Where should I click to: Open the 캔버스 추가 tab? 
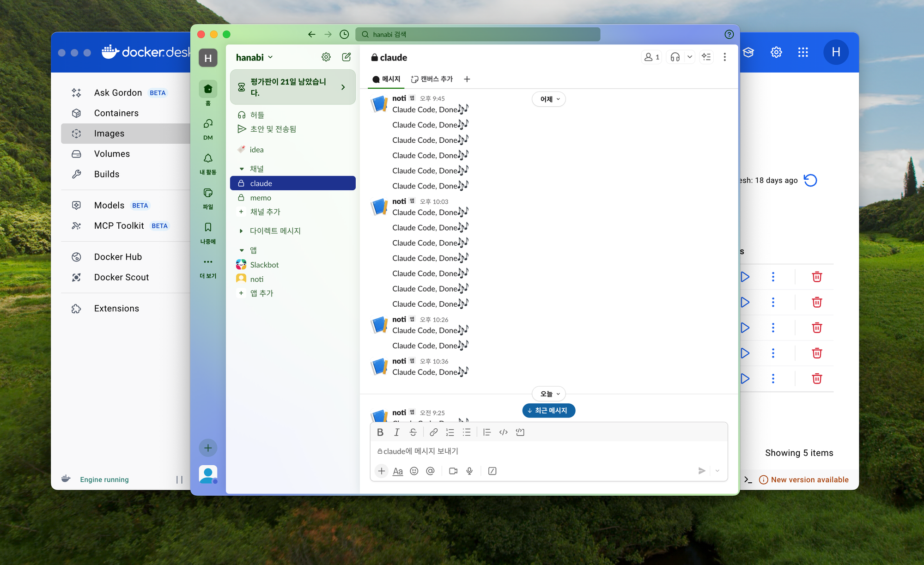(x=432, y=79)
